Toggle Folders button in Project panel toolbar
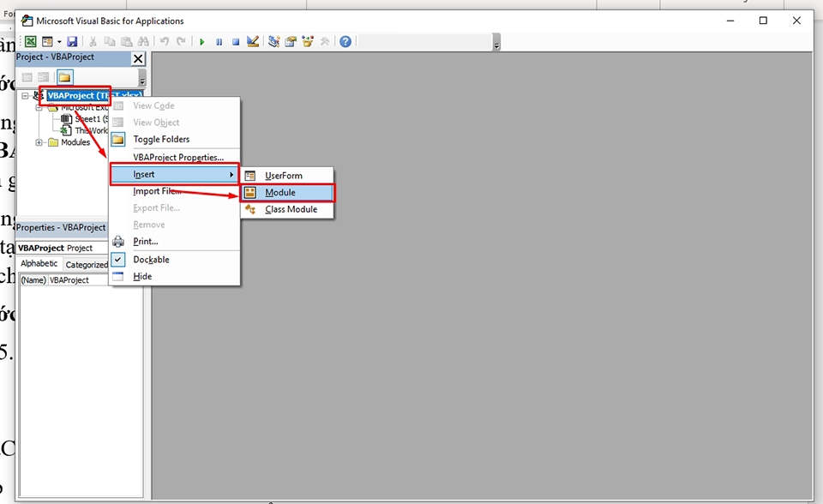The image size is (823, 504). (x=64, y=77)
